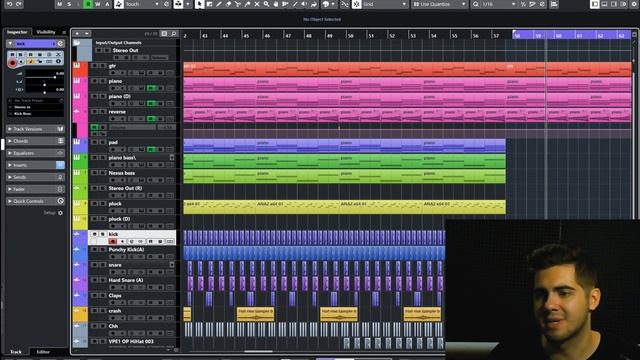Toggle global Solo S button in toolbar
The image size is (640, 360).
pyautogui.click(x=69, y=4)
